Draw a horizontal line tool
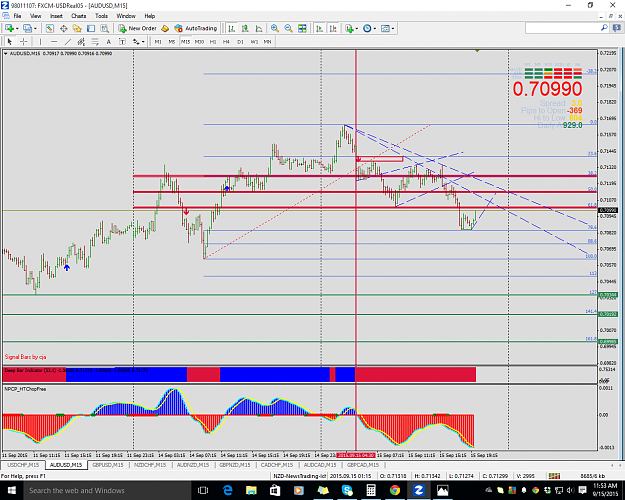The height and width of the screenshot is (500, 625). pos(54,41)
